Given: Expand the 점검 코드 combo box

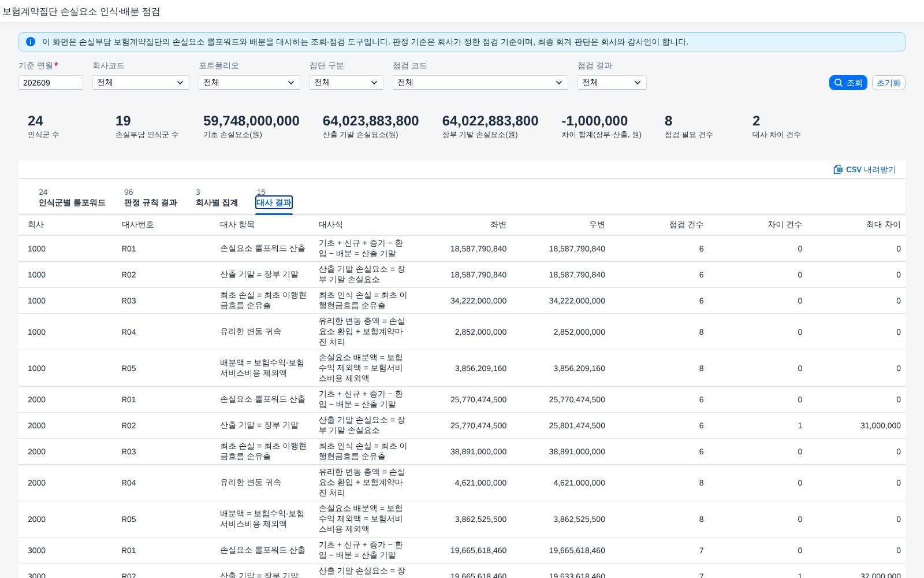Looking at the screenshot, I should [480, 83].
